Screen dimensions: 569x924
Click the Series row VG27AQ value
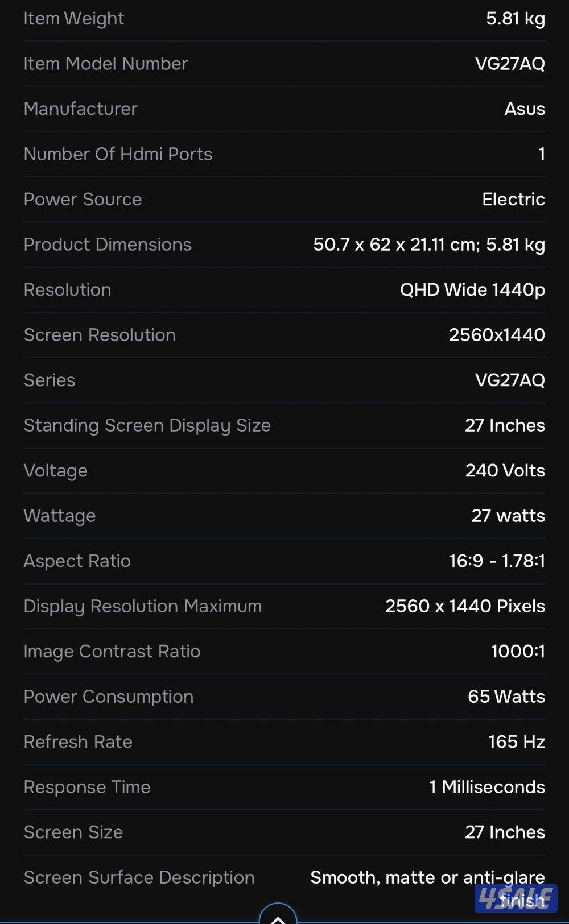(x=510, y=380)
